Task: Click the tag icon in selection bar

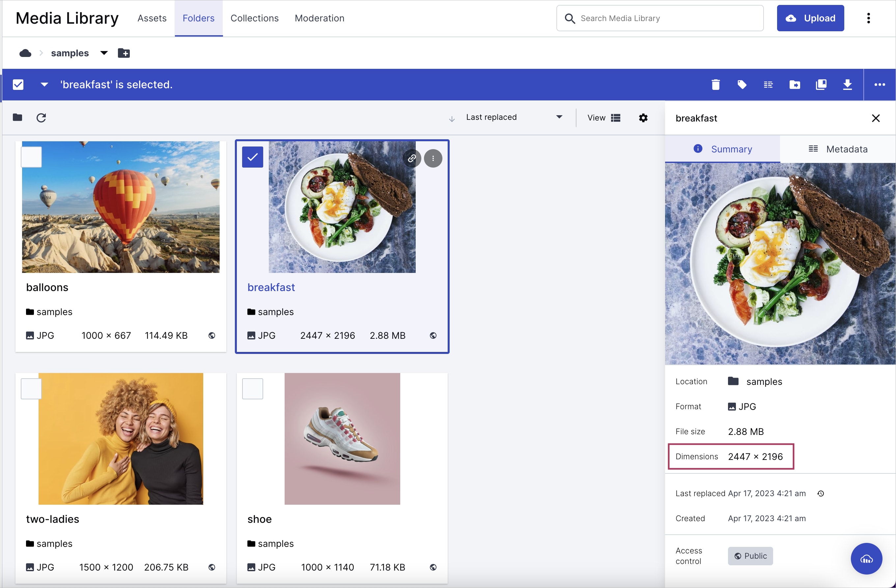Action: point(742,85)
